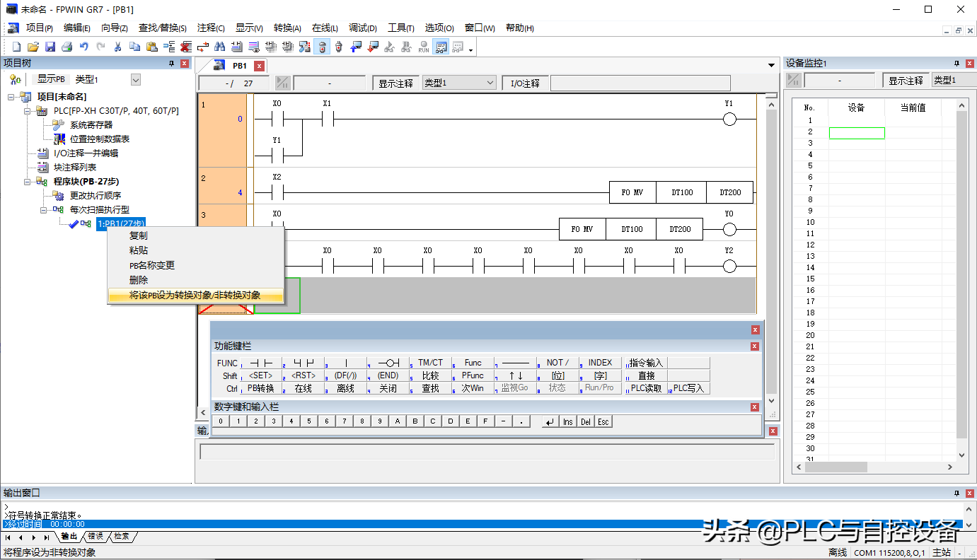Save the project with the floppy disk icon

tap(50, 47)
